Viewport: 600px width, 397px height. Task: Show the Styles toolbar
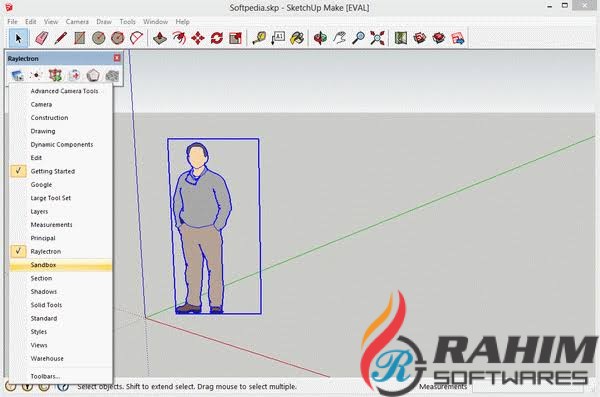(60, 332)
